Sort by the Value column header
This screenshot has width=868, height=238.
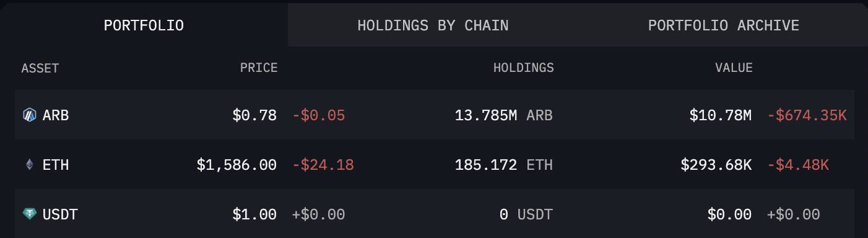734,68
